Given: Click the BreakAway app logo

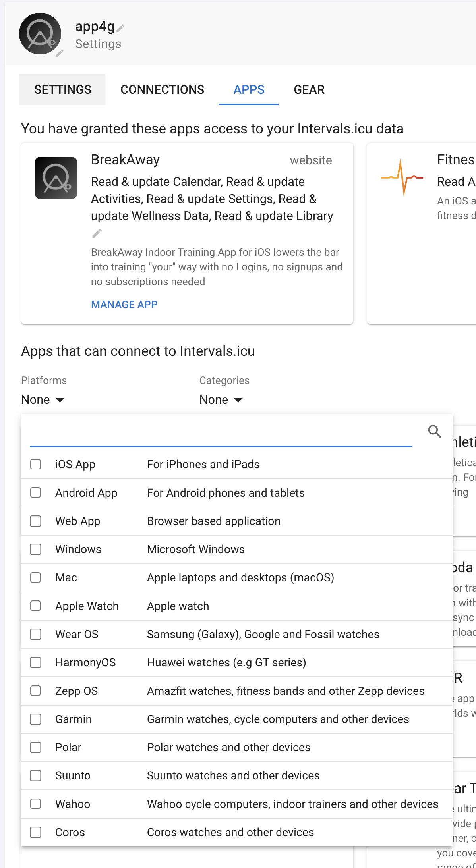Looking at the screenshot, I should 56,178.
